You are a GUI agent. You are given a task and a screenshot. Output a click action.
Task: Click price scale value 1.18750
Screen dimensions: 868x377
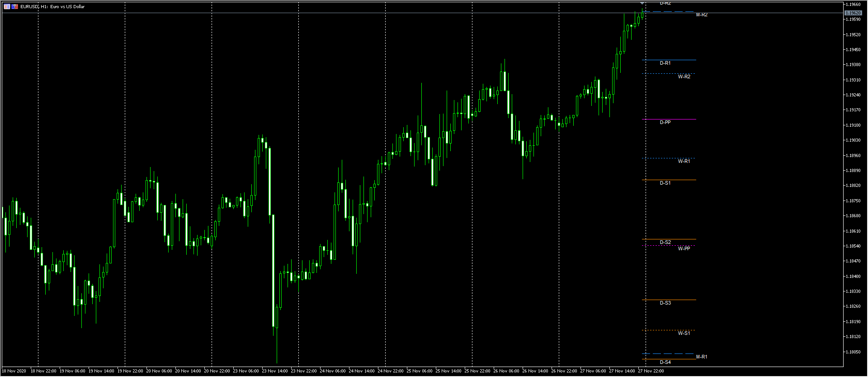point(853,201)
